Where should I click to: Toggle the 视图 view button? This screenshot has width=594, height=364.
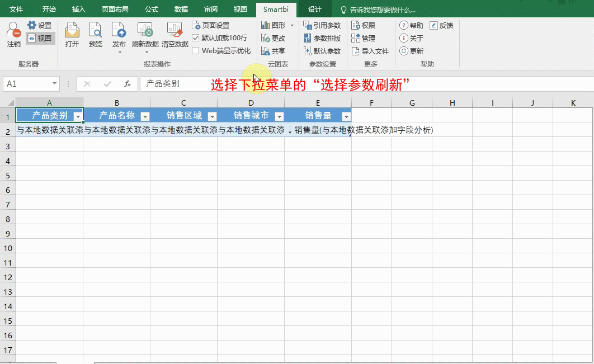40,38
